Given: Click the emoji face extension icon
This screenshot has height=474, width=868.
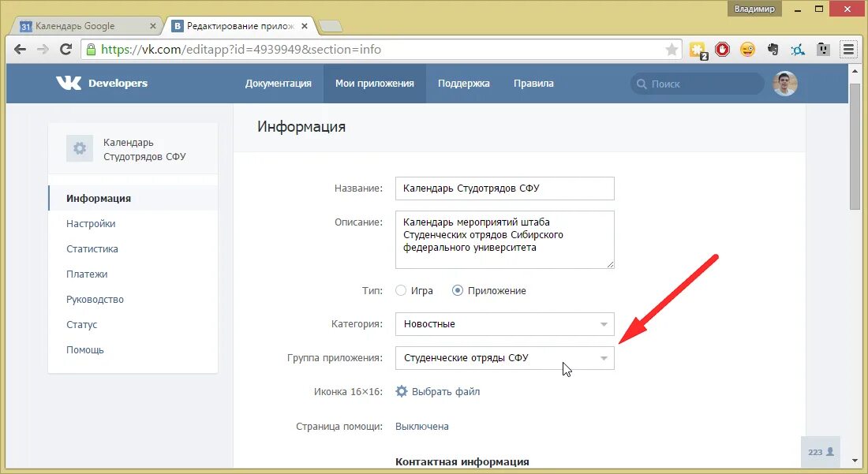Looking at the screenshot, I should 747,49.
